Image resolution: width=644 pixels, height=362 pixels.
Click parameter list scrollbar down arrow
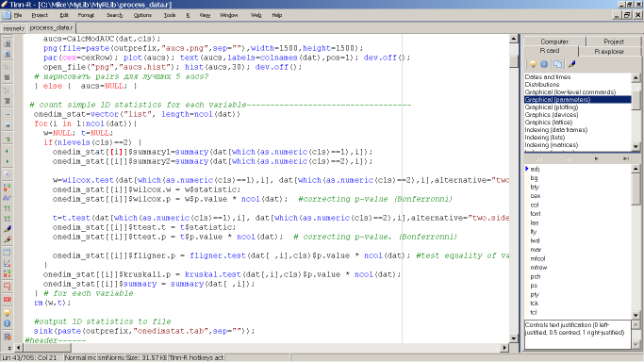636,315
